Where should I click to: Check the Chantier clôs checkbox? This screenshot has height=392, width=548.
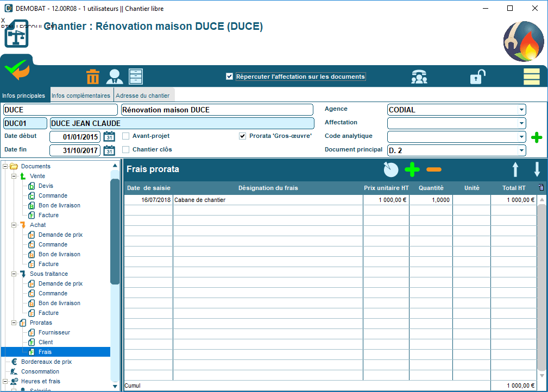click(126, 149)
